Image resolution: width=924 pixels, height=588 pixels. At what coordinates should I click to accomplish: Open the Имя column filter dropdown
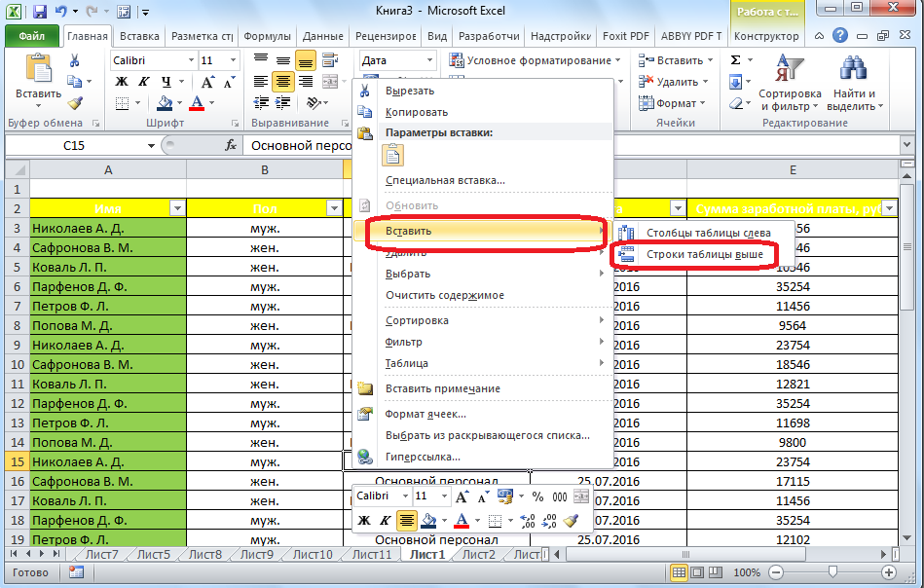point(177,208)
